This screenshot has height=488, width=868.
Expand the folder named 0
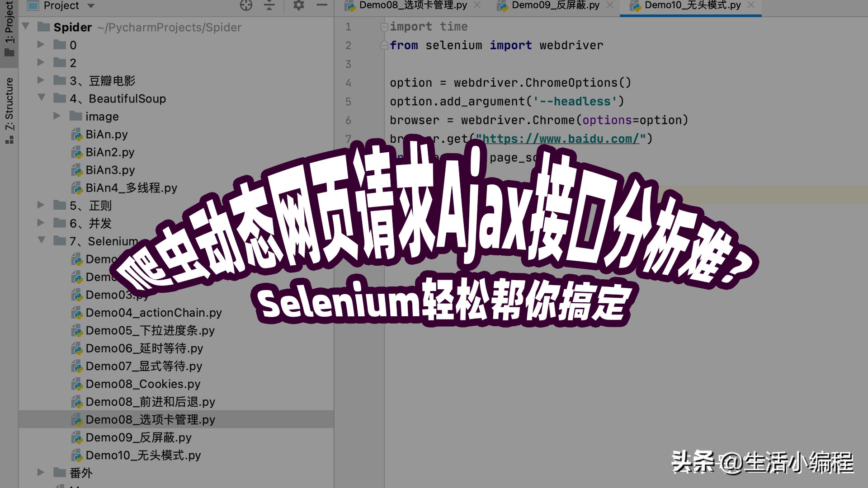coord(41,44)
